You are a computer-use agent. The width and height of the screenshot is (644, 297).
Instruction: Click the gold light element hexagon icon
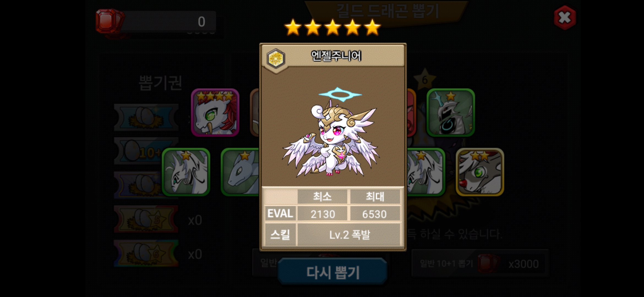click(276, 59)
